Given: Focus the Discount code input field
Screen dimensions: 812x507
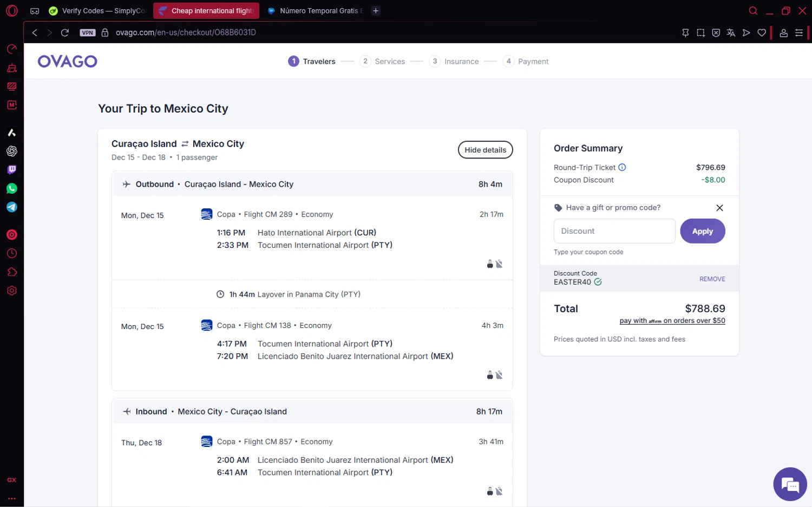Looking at the screenshot, I should [x=614, y=231].
